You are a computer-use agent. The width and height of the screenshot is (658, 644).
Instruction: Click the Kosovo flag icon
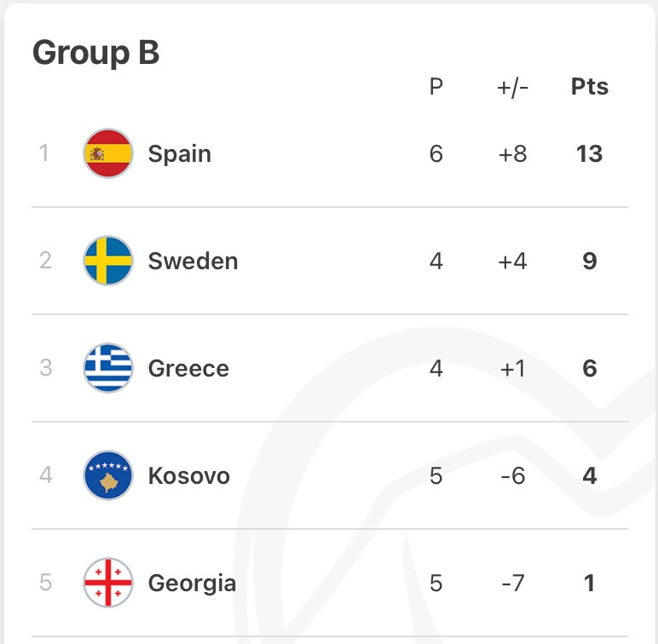tap(108, 475)
